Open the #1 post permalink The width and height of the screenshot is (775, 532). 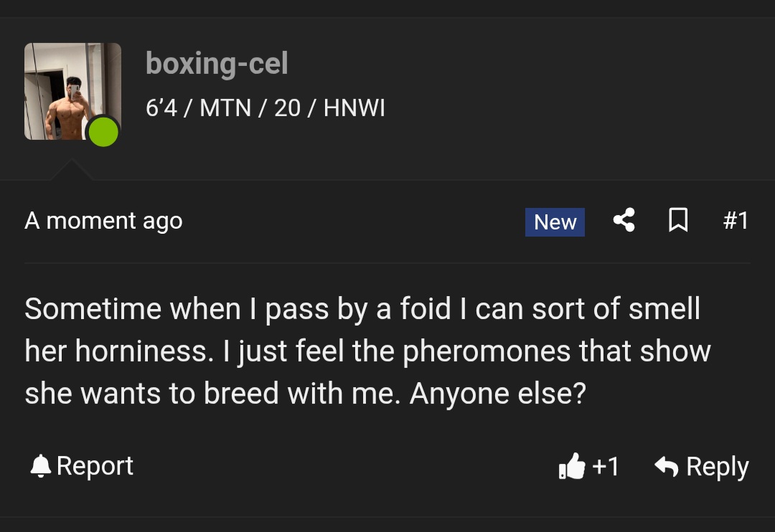[x=735, y=221]
